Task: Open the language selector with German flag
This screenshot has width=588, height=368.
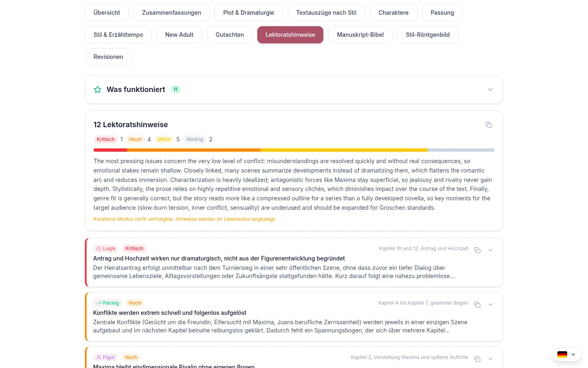Action: pyautogui.click(x=566, y=355)
